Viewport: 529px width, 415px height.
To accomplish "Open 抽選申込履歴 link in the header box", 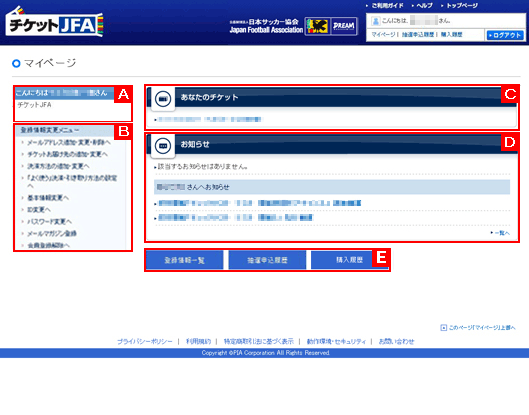I will tap(418, 35).
